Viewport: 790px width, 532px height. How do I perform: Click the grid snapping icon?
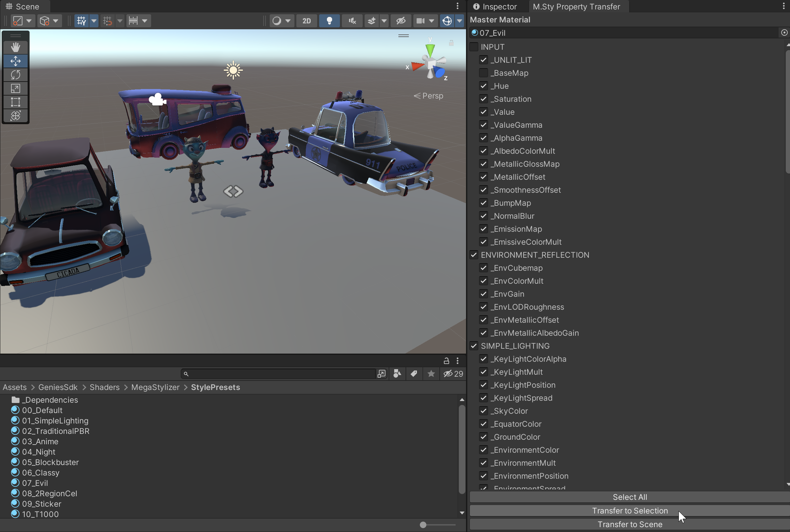click(x=108, y=21)
